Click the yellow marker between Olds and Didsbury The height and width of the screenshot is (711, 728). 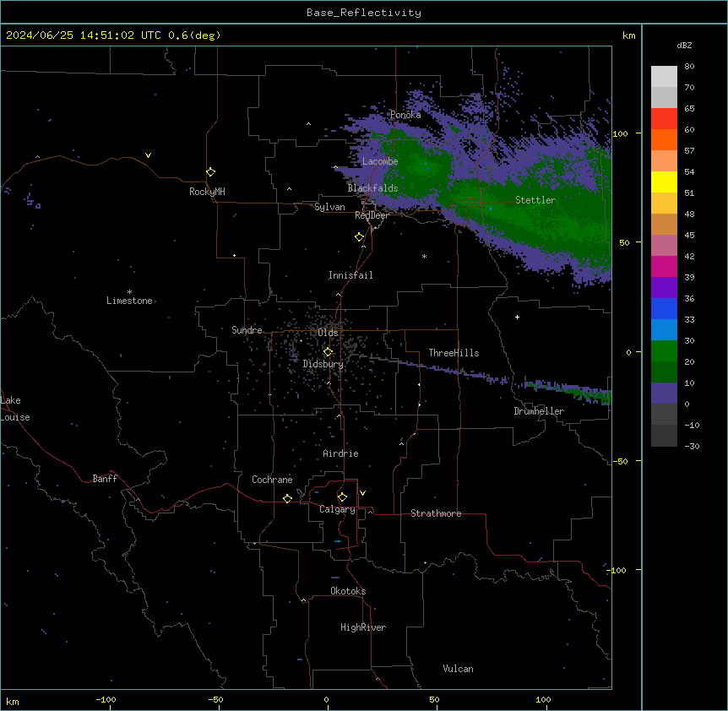(x=328, y=352)
